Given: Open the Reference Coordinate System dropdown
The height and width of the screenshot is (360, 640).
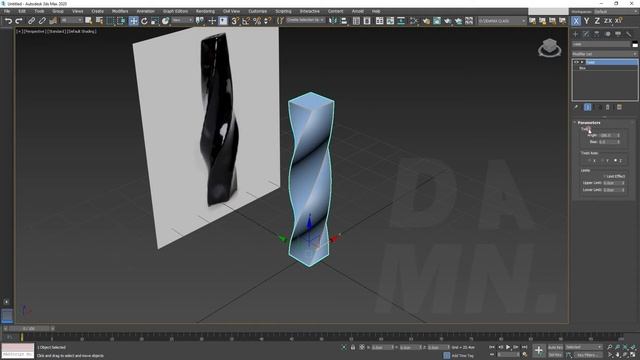Looking at the screenshot, I should point(182,20).
